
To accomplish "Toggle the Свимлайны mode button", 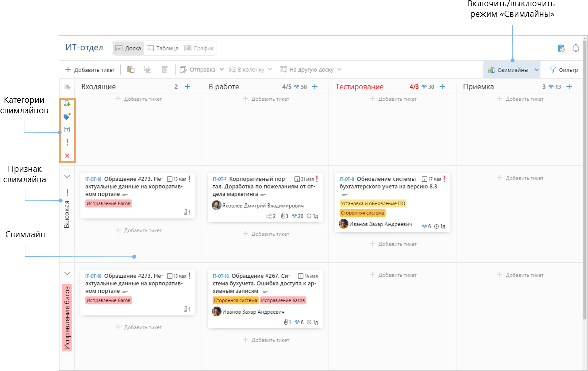I will pyautogui.click(x=508, y=70).
